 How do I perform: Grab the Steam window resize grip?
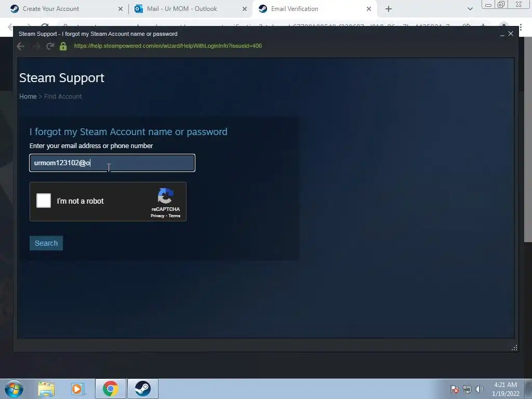[x=514, y=348]
